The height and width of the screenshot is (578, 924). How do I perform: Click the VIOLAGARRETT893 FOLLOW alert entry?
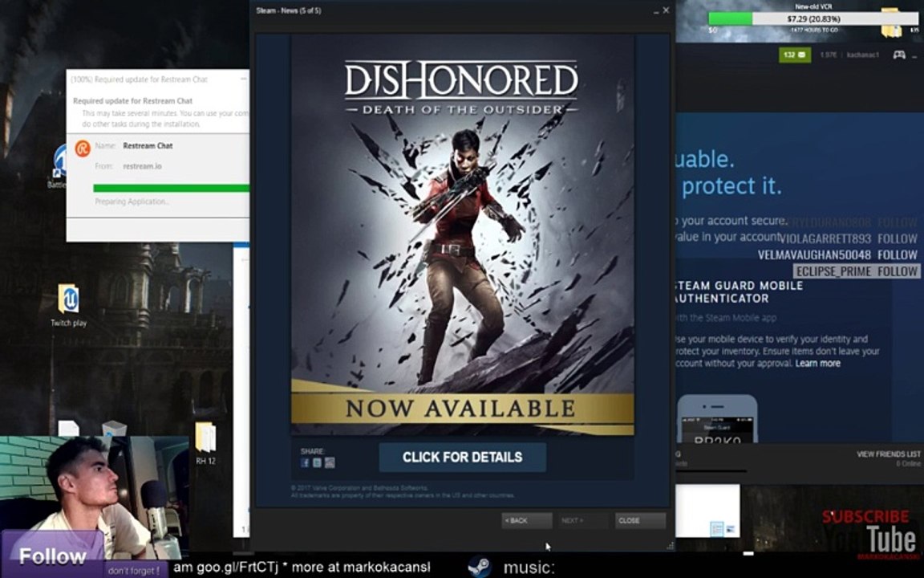coord(848,239)
